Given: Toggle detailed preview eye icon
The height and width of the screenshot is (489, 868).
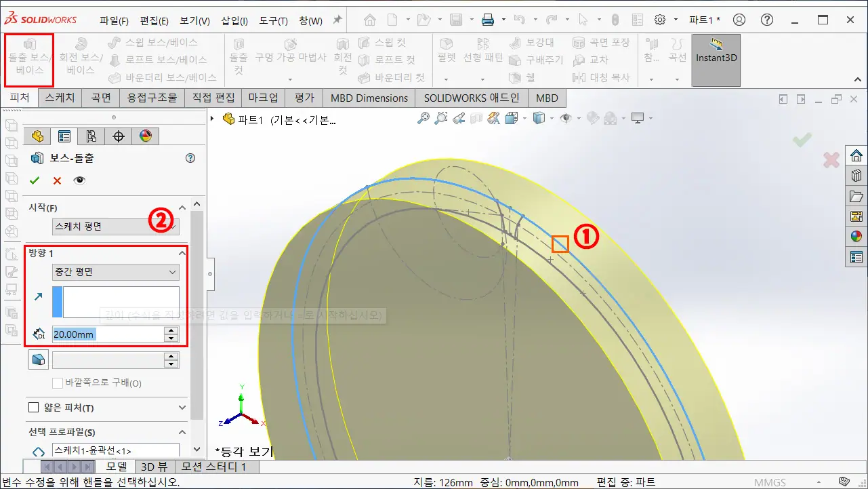Looking at the screenshot, I should click(x=79, y=180).
